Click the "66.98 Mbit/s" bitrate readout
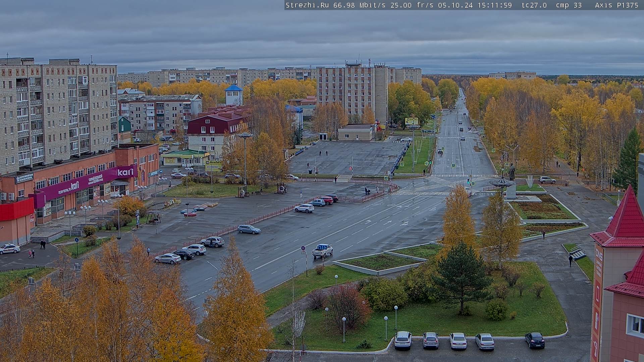 [359, 5]
